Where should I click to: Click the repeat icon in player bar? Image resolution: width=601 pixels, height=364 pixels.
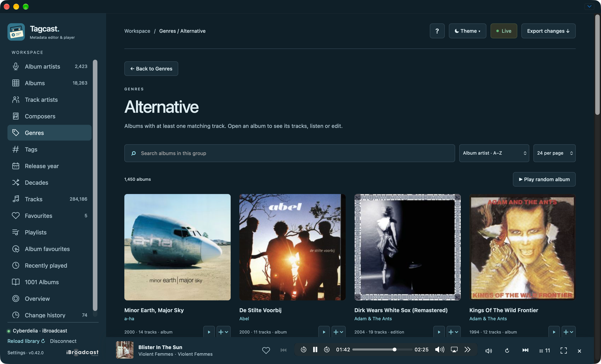click(507, 351)
